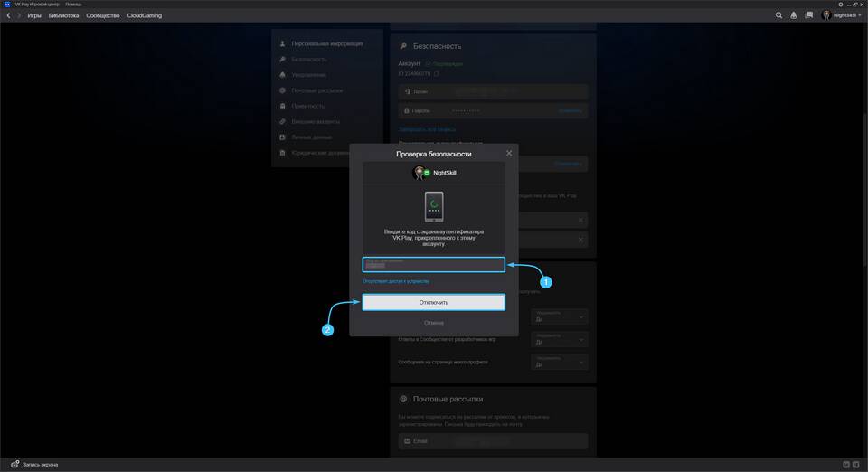The height and width of the screenshot is (472, 868).
Task: Open dropdown for Ответы в Сообществе row
Action: coord(560,339)
